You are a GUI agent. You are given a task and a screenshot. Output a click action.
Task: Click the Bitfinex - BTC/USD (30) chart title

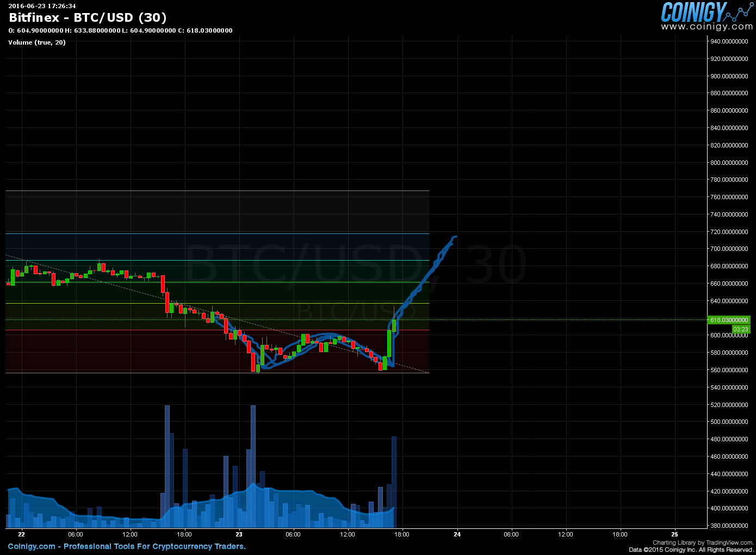(x=88, y=18)
